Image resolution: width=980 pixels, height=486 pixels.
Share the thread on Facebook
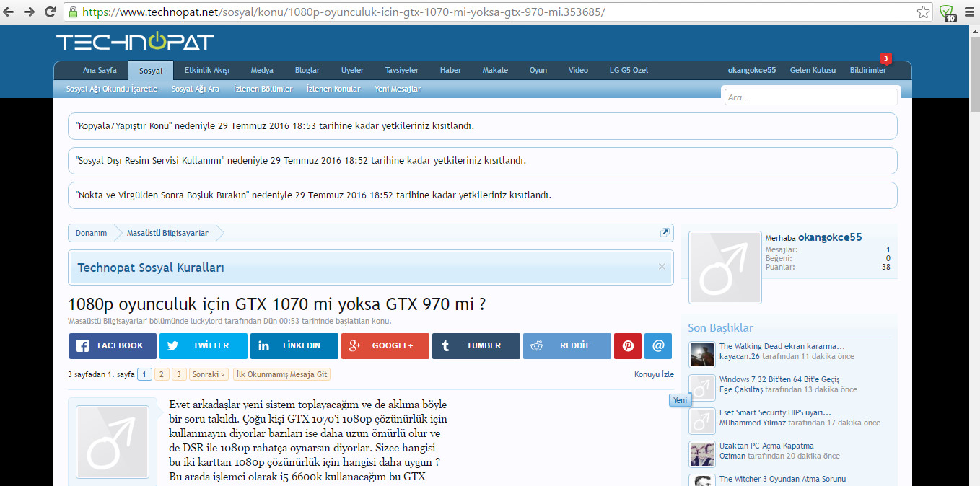pyautogui.click(x=113, y=346)
